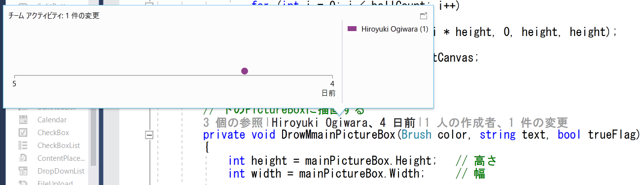Viewport: 644px width, 185px height.
Task: Select the DropDownList item label in toolbox
Action: pos(61,171)
